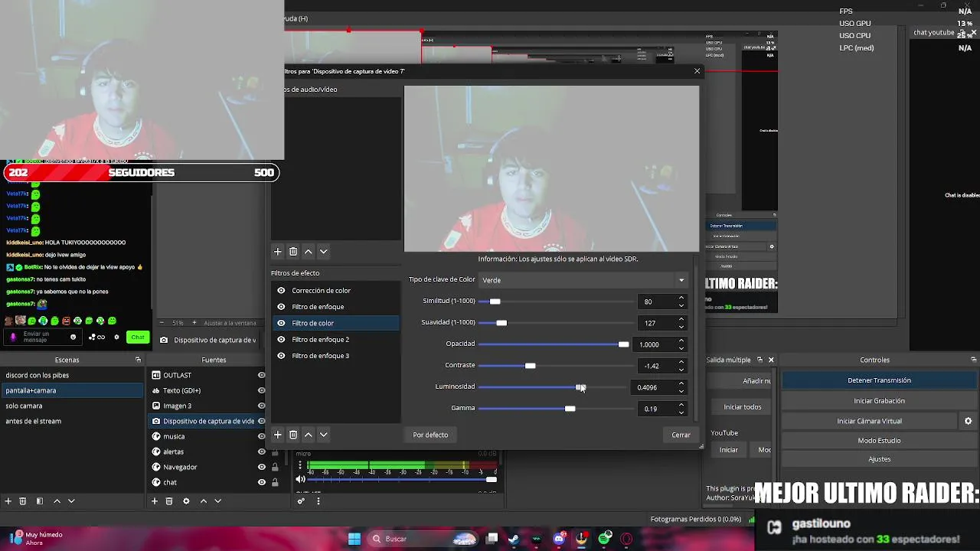Open audio mixer three-dot menu
Viewport: 980px width, 551px height.
(318, 501)
